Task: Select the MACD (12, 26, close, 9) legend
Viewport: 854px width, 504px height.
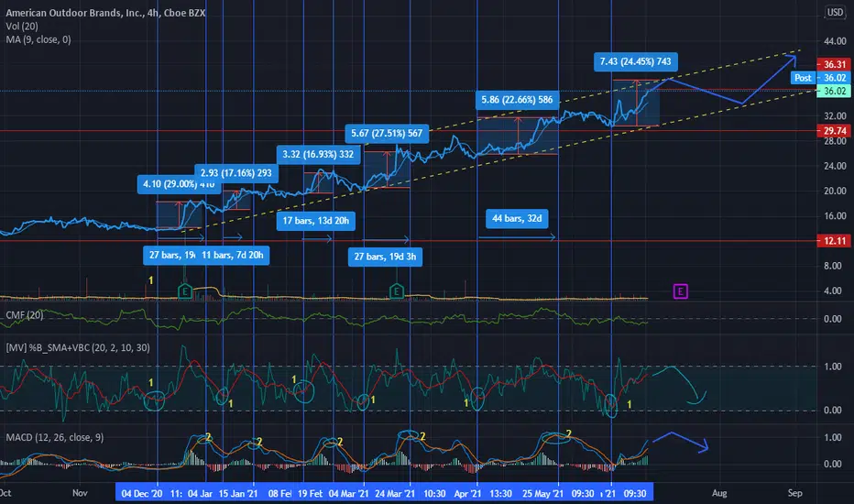Action: click(54, 437)
